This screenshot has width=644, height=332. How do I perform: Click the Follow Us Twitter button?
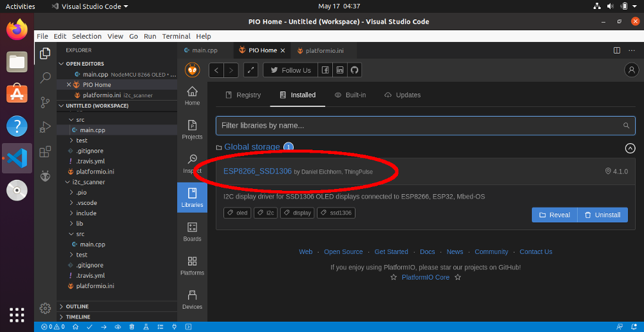click(x=290, y=70)
